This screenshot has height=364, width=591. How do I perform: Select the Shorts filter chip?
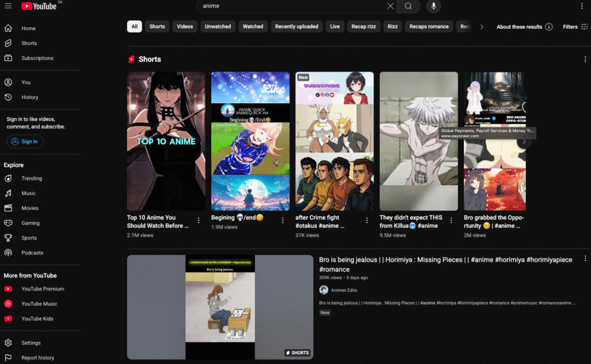click(157, 27)
